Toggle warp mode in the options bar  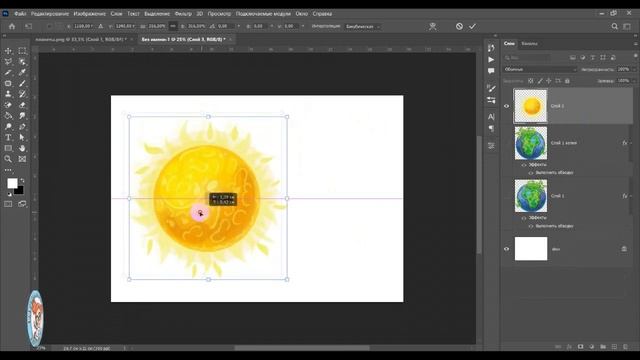point(433,26)
